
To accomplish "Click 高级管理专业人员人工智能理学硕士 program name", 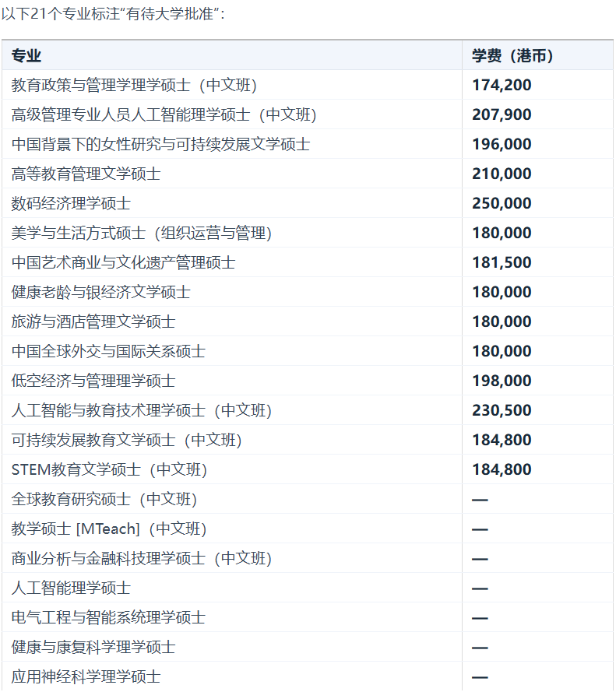I will click(131, 114).
